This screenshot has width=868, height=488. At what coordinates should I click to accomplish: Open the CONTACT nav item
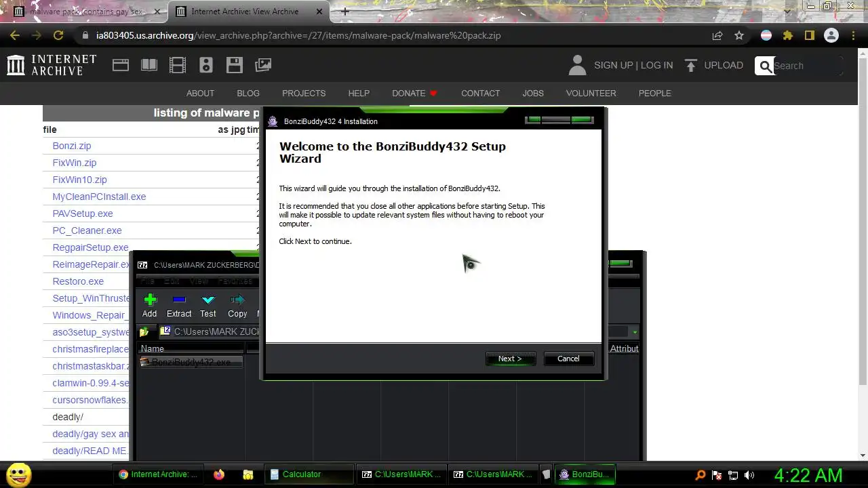point(480,94)
